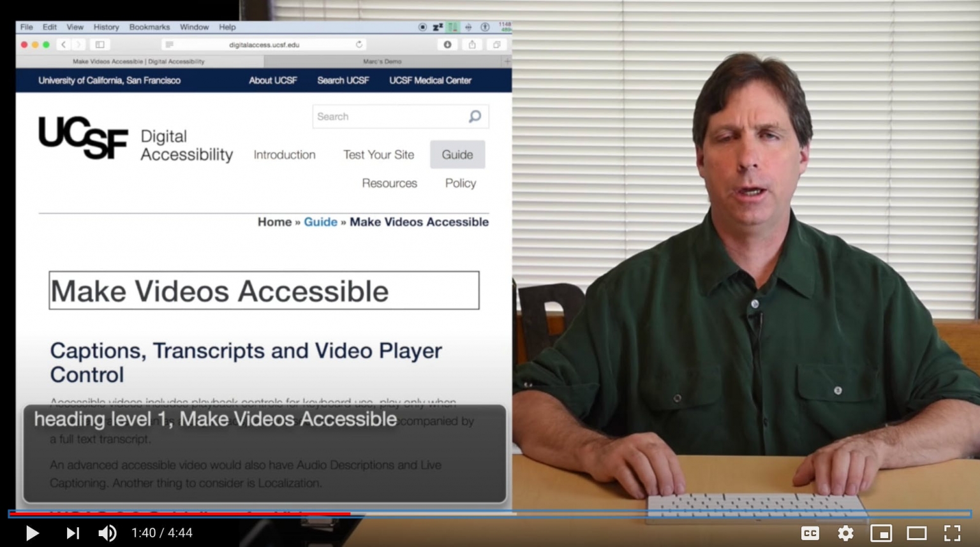Click the Reader icon in the address bar
Viewport: 980px width, 547px height.
(x=168, y=45)
